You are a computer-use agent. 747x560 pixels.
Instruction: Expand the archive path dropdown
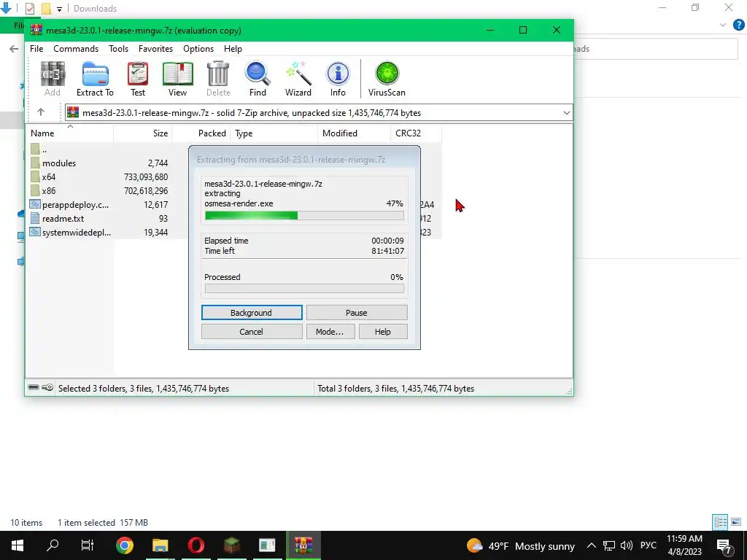point(566,113)
